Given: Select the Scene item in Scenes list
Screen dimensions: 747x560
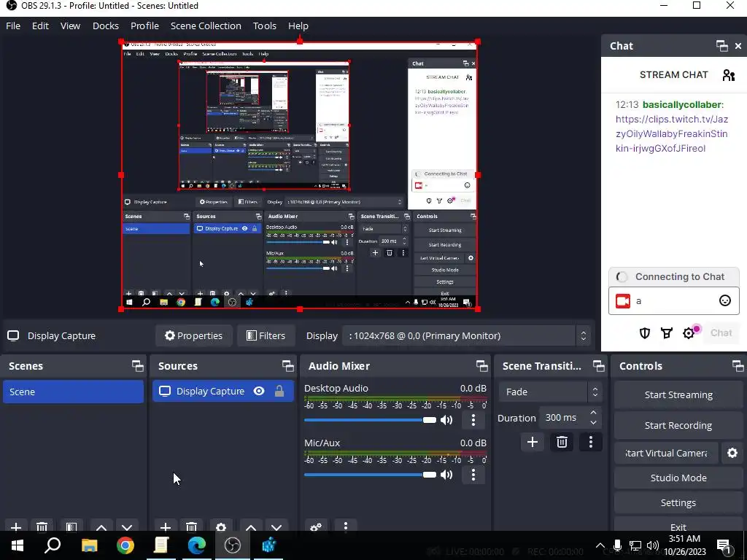Looking at the screenshot, I should (x=73, y=392).
